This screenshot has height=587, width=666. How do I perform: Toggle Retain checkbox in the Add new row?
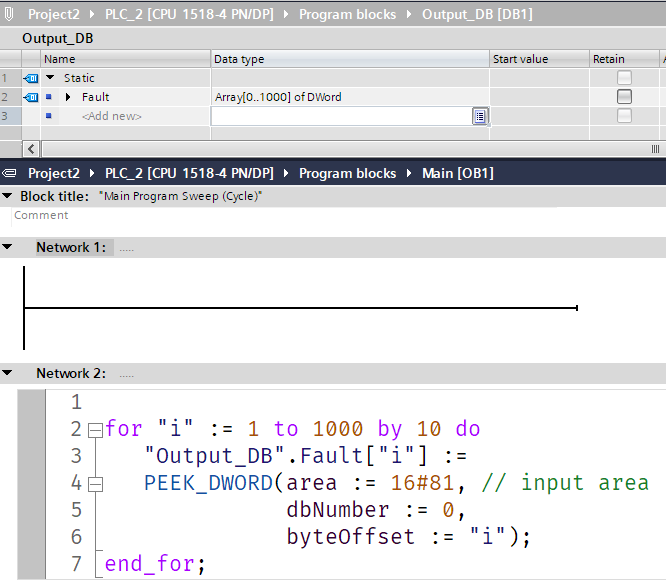624,116
